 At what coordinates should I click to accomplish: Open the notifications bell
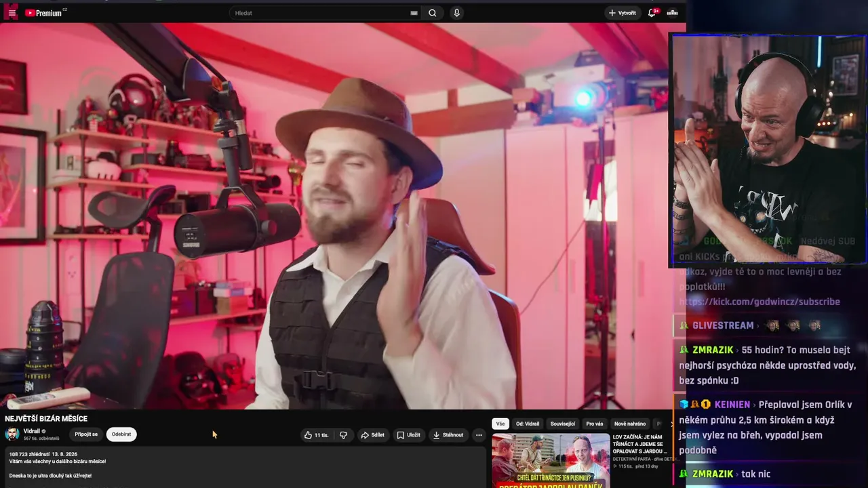point(653,13)
